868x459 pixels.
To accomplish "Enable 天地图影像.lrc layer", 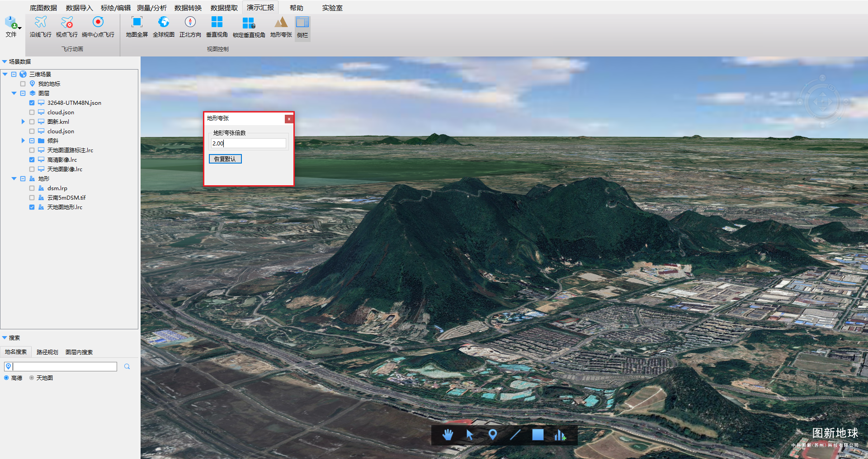I will tap(32, 169).
